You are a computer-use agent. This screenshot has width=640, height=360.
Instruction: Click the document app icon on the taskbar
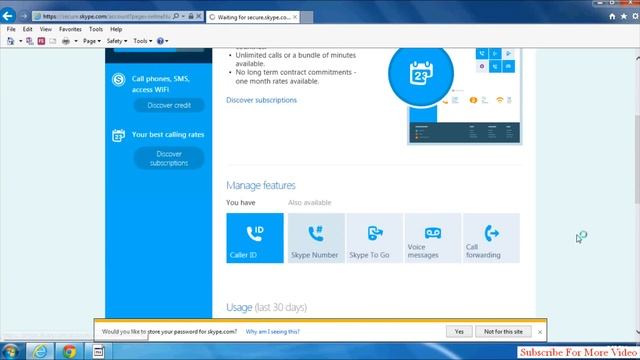pos(98,351)
